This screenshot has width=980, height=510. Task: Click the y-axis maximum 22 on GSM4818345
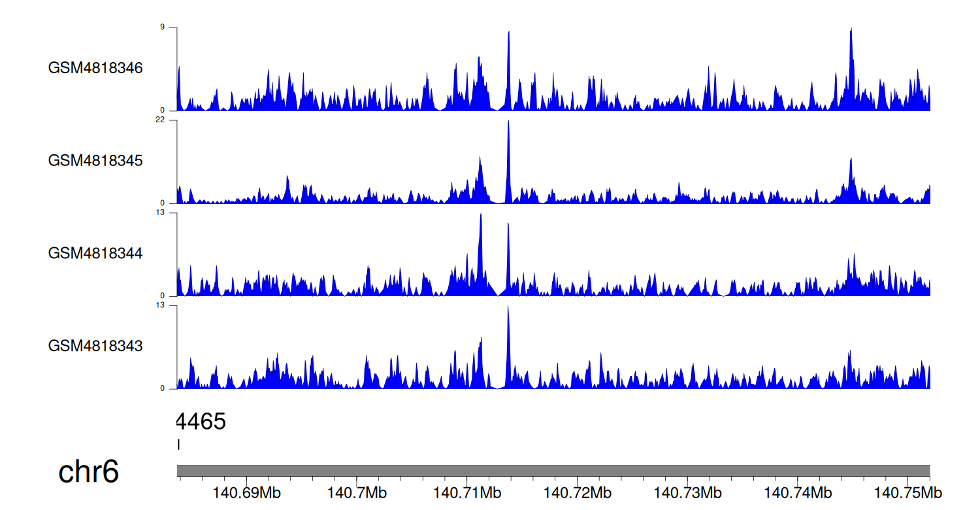pyautogui.click(x=167, y=120)
